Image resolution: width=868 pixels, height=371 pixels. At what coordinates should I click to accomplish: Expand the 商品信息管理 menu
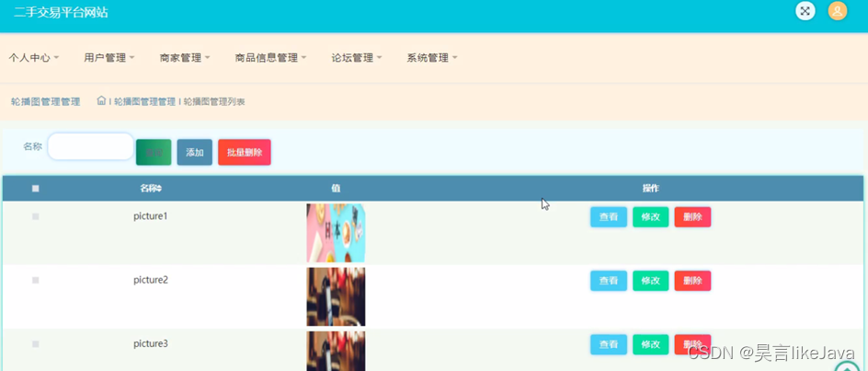270,58
